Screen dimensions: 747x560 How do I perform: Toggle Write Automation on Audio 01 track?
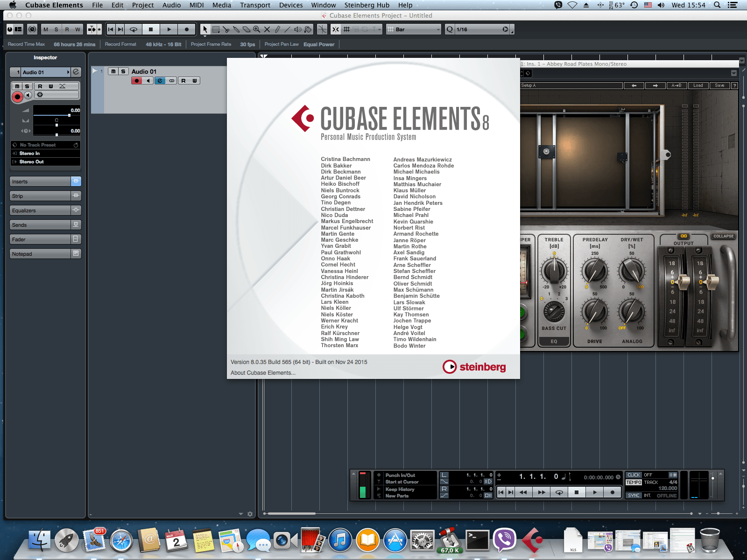pos(195,81)
